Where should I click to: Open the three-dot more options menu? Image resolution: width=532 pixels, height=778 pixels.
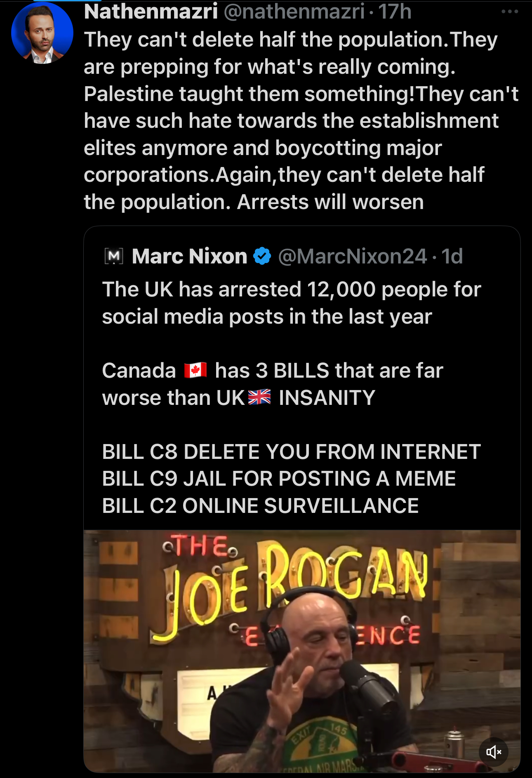pyautogui.click(x=510, y=12)
